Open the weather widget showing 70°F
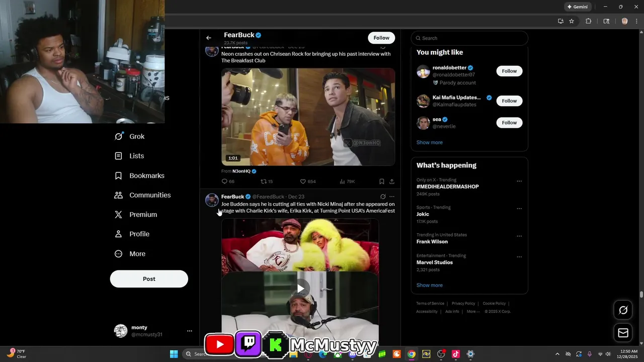This screenshot has width=644, height=362. pos(16,354)
